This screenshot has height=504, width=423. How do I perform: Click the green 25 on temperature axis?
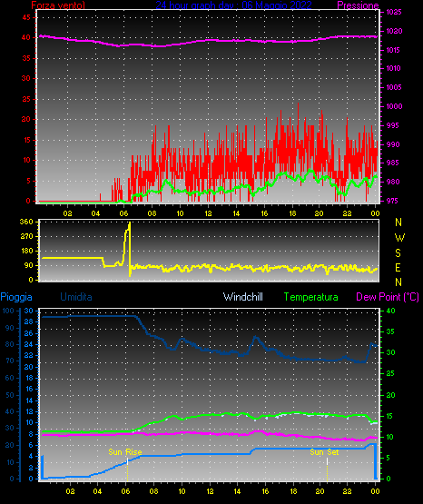(390, 373)
